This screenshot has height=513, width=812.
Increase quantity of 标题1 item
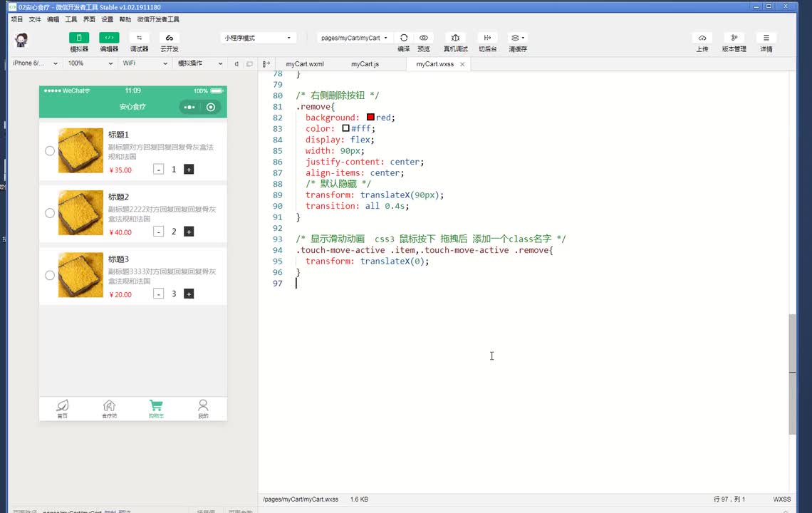coord(189,170)
